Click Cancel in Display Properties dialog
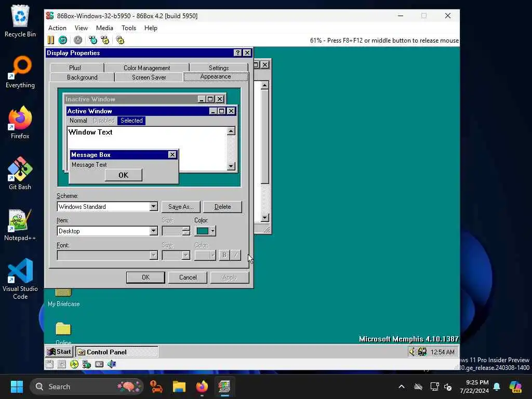The width and height of the screenshot is (532, 399). 188,277
